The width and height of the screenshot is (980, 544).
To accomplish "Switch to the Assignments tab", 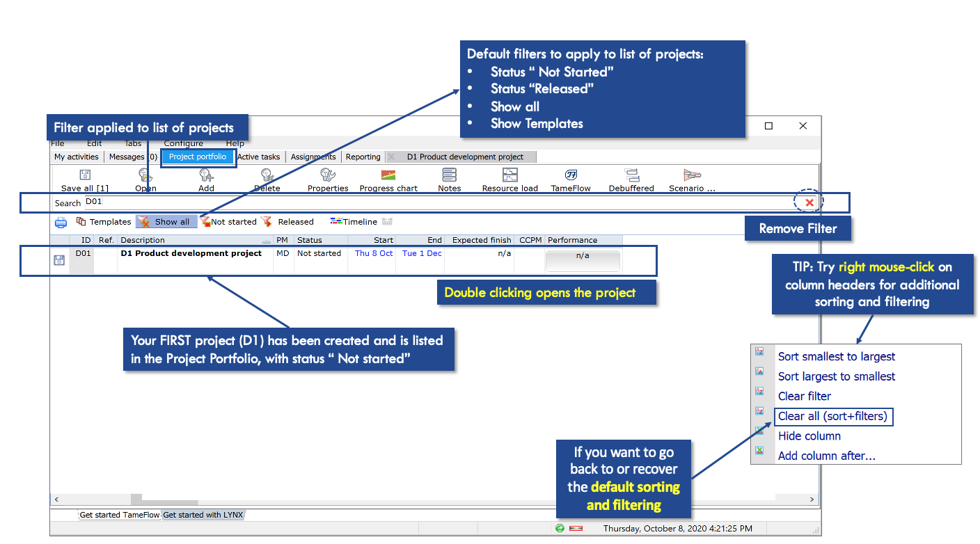I will point(313,157).
